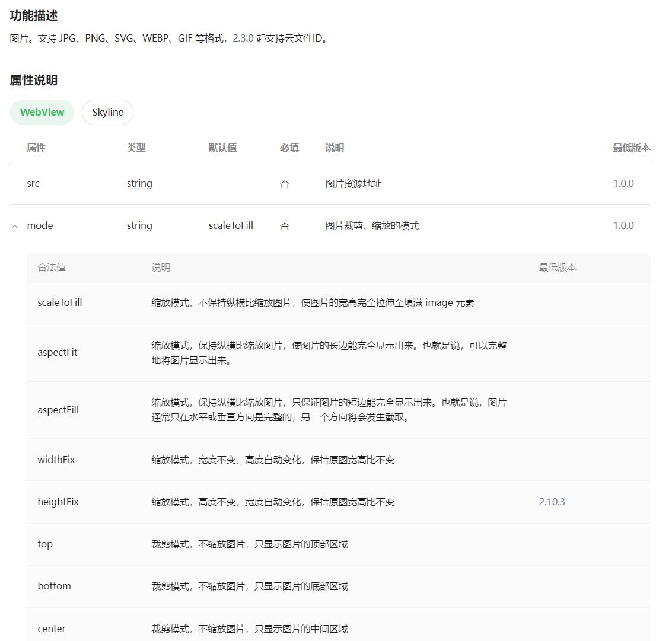Switch to the WebView tab
Viewport: 672px width, 641px height.
pyautogui.click(x=42, y=112)
